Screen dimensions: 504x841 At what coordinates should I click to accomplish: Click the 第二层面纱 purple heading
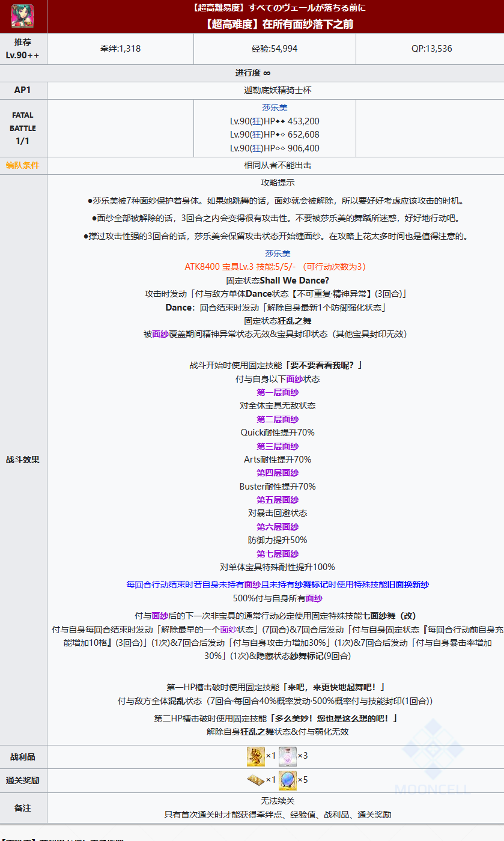click(x=278, y=419)
